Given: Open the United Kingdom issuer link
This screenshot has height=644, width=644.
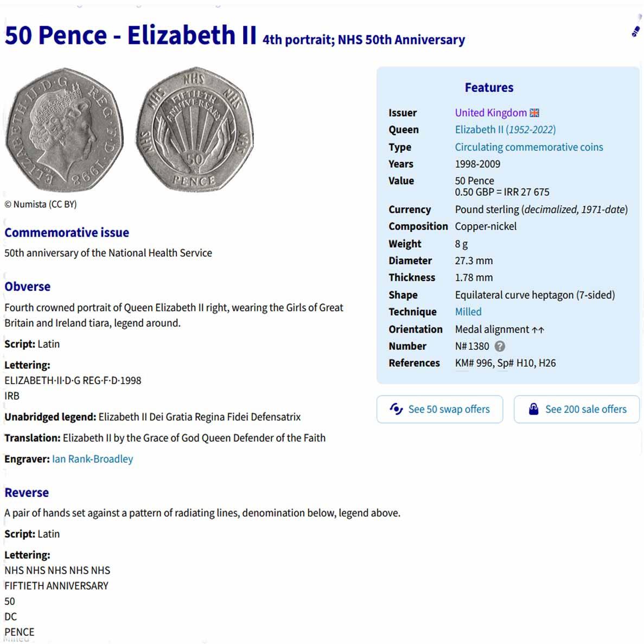Looking at the screenshot, I should tap(490, 113).
